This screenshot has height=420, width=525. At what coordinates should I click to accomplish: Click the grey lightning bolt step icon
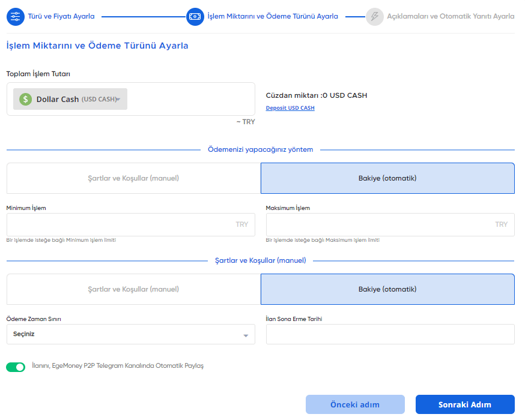point(374,16)
